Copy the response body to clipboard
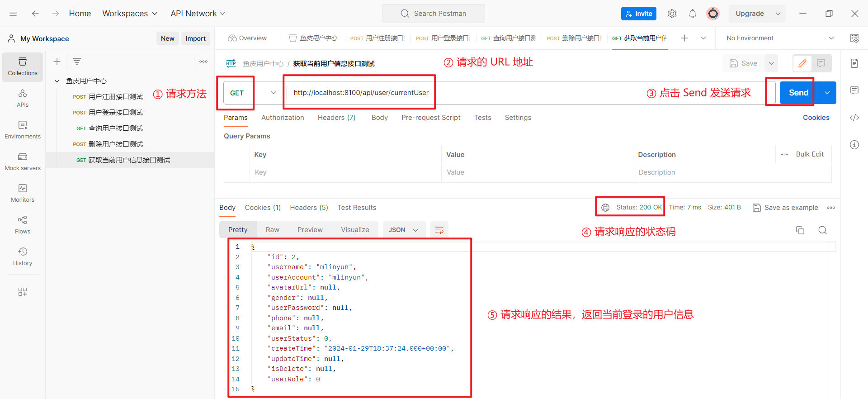The image size is (868, 399). click(800, 230)
